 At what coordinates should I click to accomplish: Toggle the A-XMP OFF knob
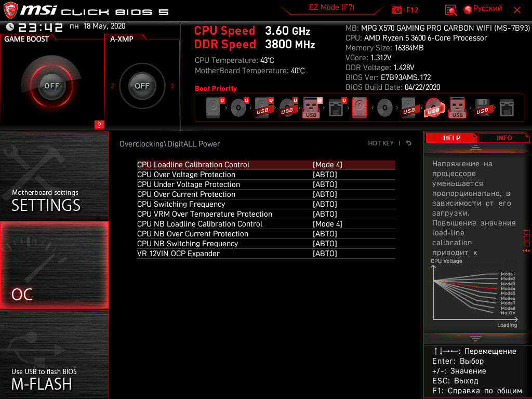tap(142, 86)
